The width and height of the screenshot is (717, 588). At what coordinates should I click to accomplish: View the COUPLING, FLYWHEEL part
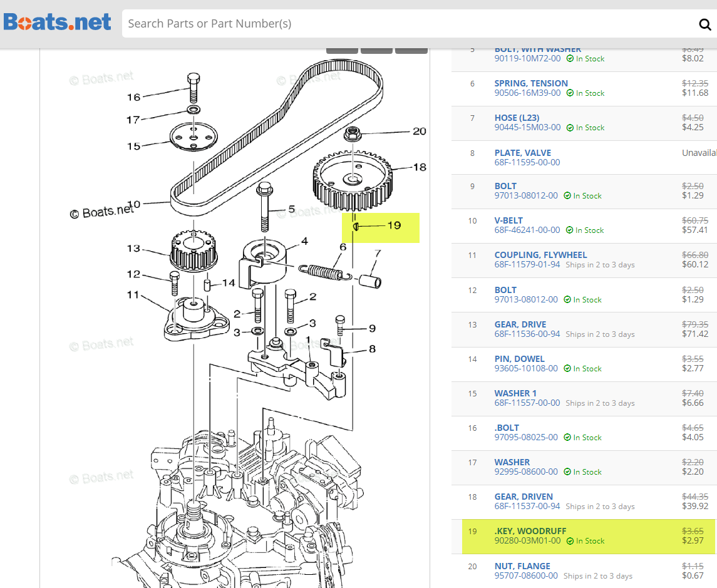pos(540,254)
